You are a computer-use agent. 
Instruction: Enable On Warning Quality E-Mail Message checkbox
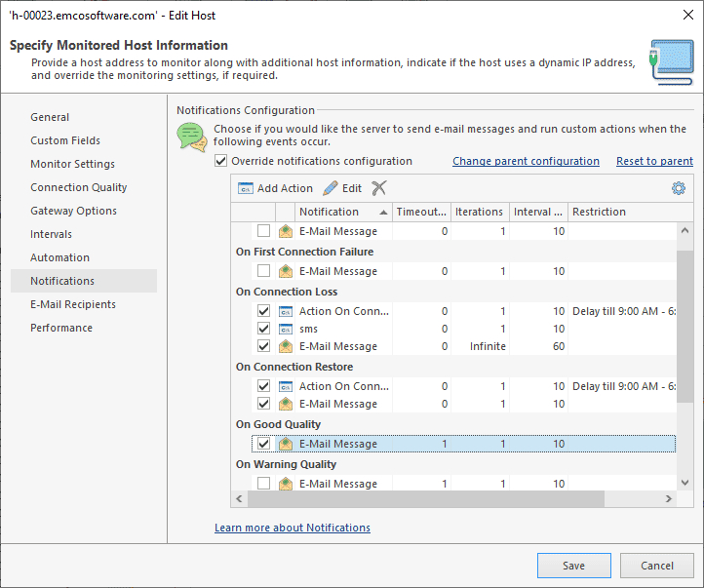(263, 484)
